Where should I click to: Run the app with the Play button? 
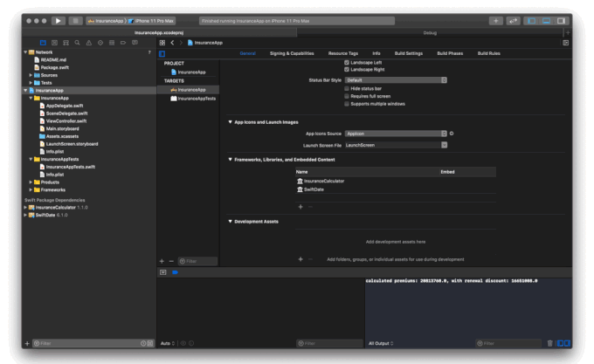(x=58, y=21)
